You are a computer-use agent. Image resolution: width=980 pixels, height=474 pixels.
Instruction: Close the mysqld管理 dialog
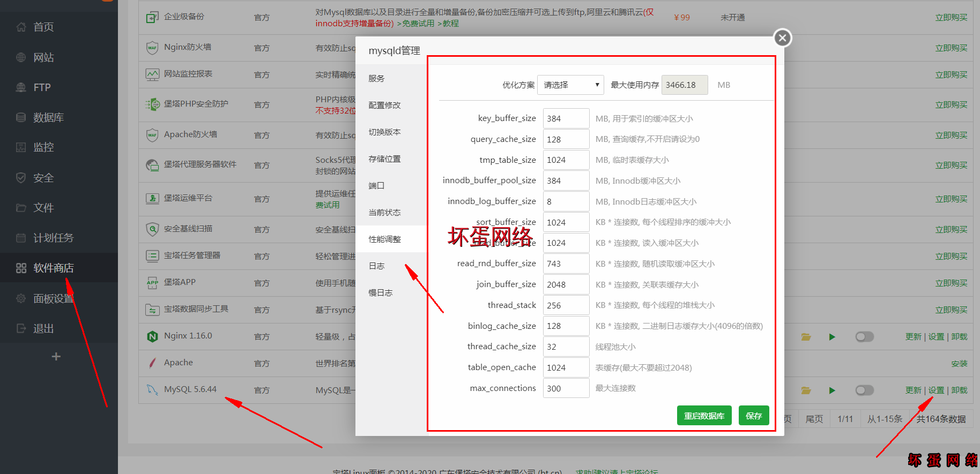click(x=783, y=38)
